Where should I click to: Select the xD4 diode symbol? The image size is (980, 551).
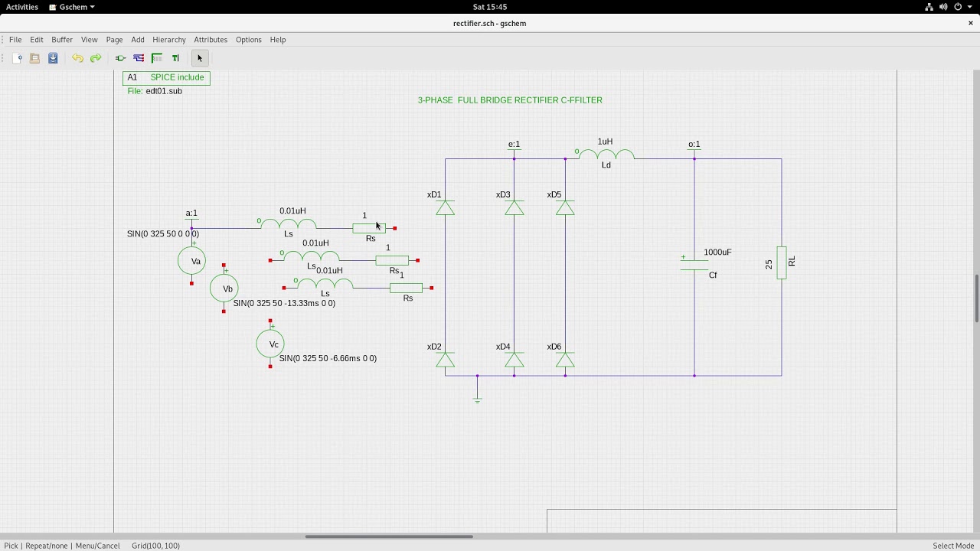(514, 360)
